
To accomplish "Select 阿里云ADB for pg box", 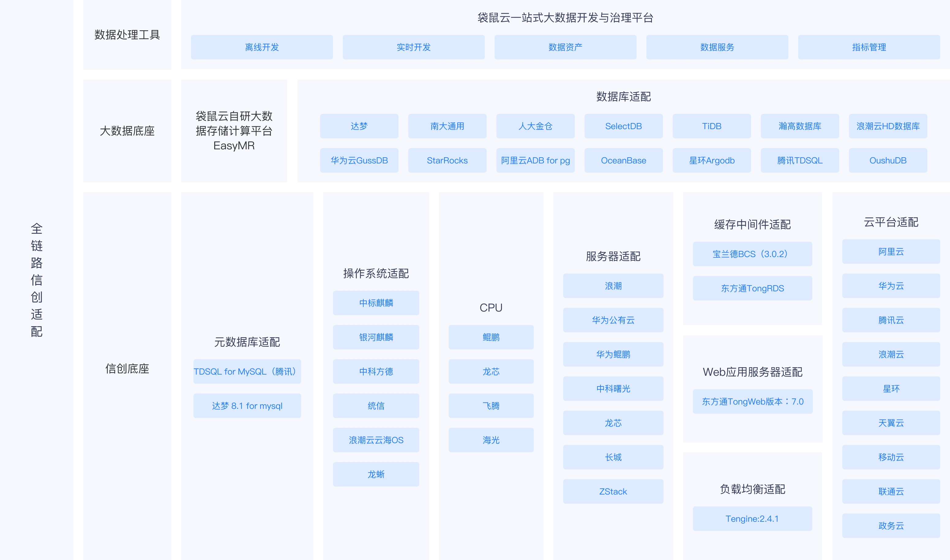I will [535, 160].
